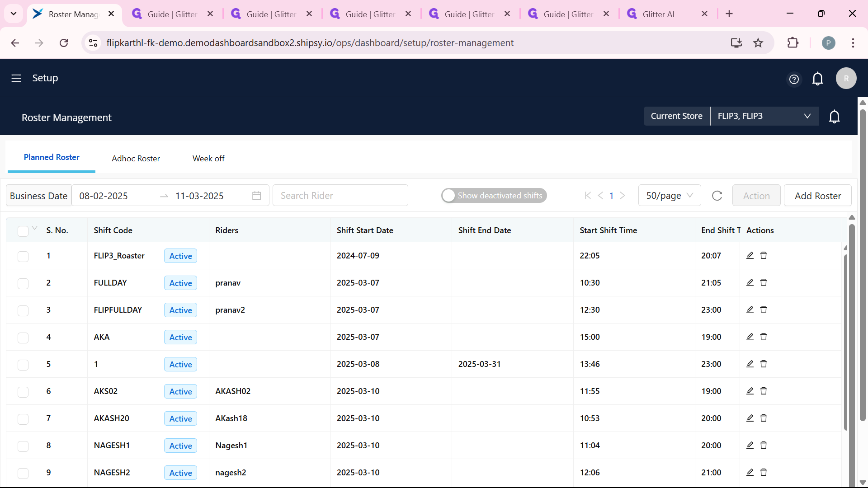The image size is (868, 488).
Task: Open the user avatar R menu
Action: 846,78
